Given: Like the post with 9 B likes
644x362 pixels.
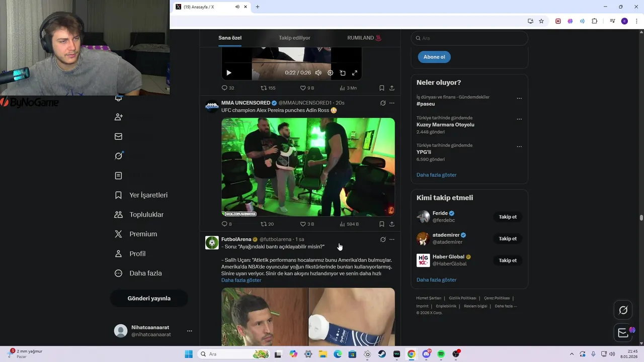Looking at the screenshot, I should pos(307,88).
